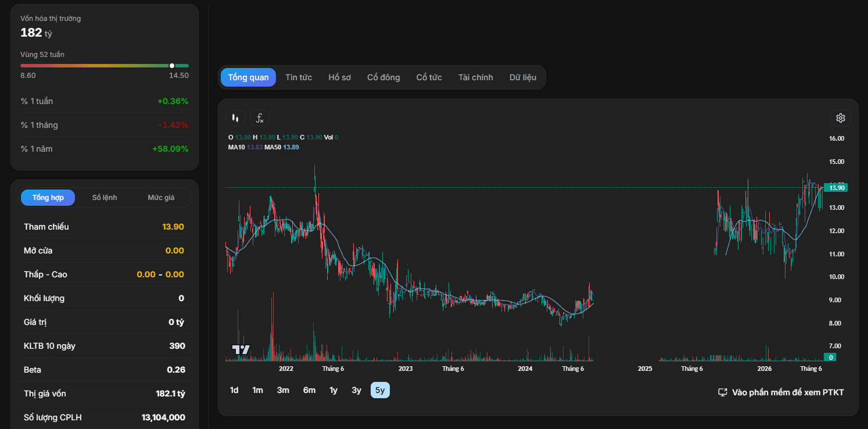Image resolution: width=868 pixels, height=429 pixels.
Task: Switch to the Mức giá tab
Action: tap(161, 198)
